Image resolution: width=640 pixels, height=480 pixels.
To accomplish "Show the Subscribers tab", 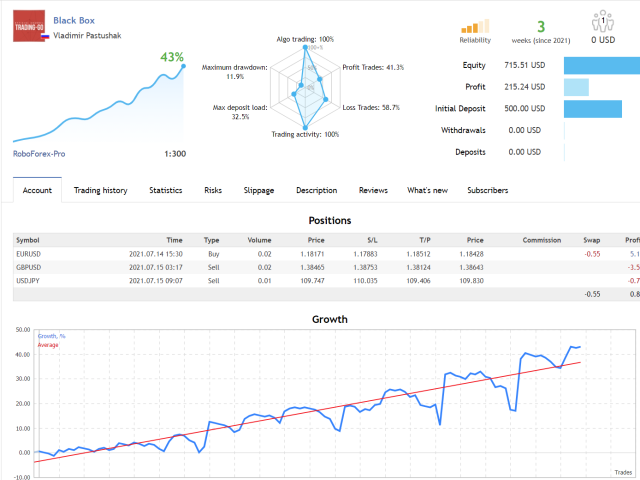I will (487, 190).
